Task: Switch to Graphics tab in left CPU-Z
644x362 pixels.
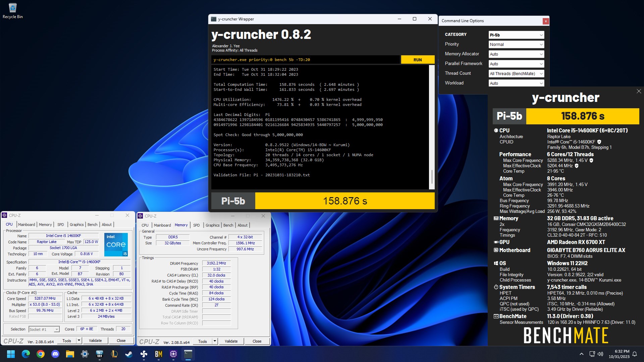Action: point(77,225)
